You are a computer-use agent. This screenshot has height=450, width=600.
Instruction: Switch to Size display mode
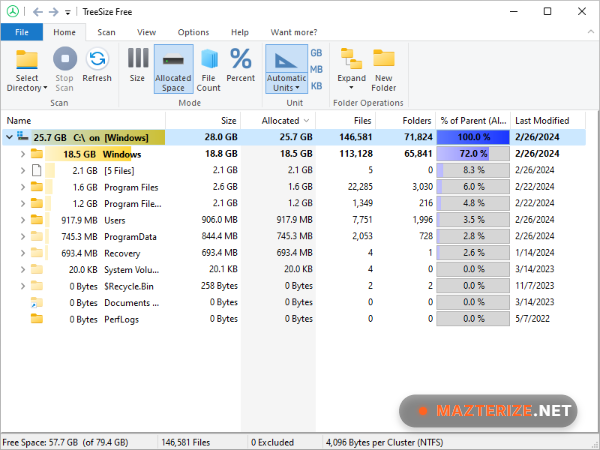137,65
